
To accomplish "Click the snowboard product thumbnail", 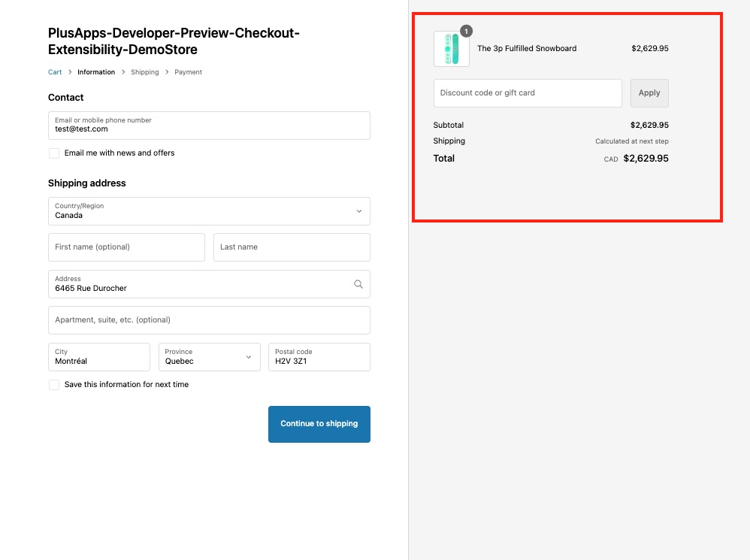I will click(451, 49).
